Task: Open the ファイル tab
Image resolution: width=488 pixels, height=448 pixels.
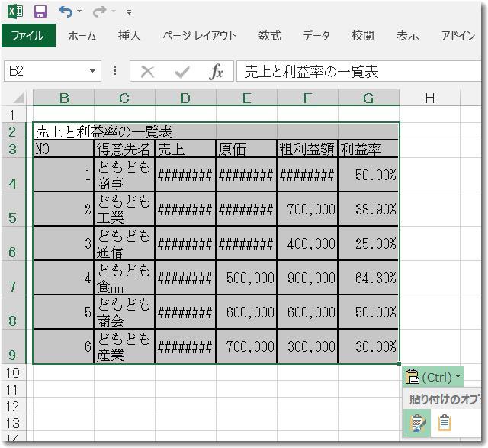Action: [x=27, y=35]
